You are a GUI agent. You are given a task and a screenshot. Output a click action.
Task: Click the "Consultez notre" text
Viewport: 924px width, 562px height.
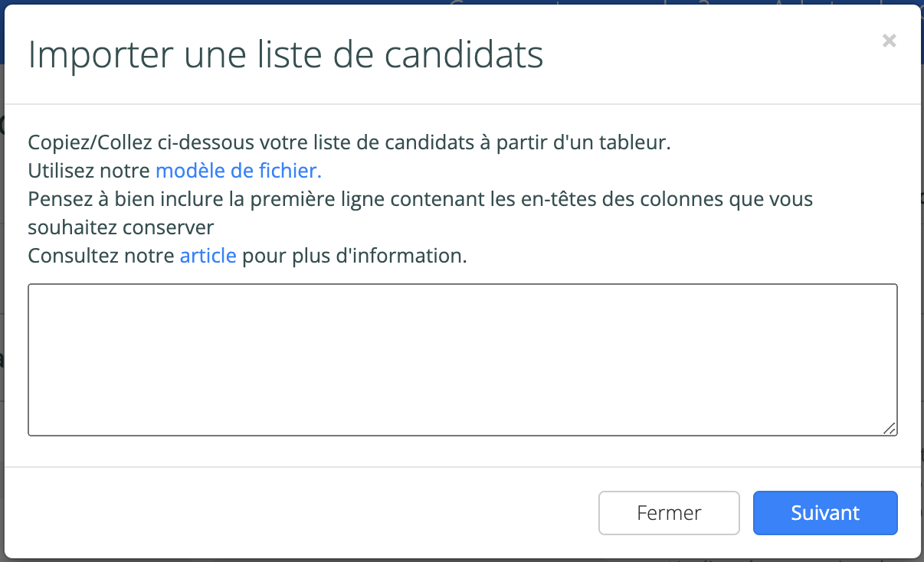tap(101, 256)
